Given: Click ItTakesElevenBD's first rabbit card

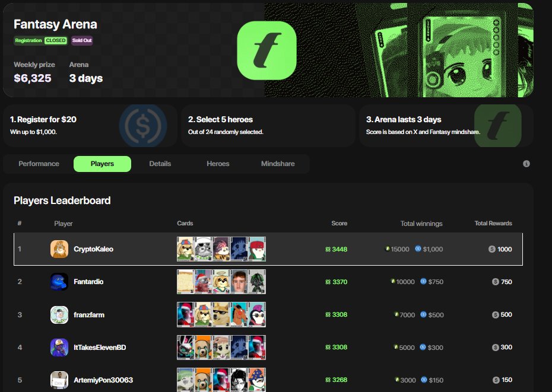Looking at the screenshot, I should click(186, 348).
